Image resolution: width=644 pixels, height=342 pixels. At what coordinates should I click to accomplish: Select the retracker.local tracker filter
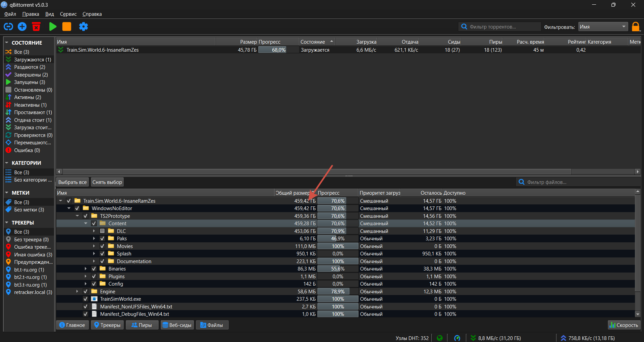[29, 292]
